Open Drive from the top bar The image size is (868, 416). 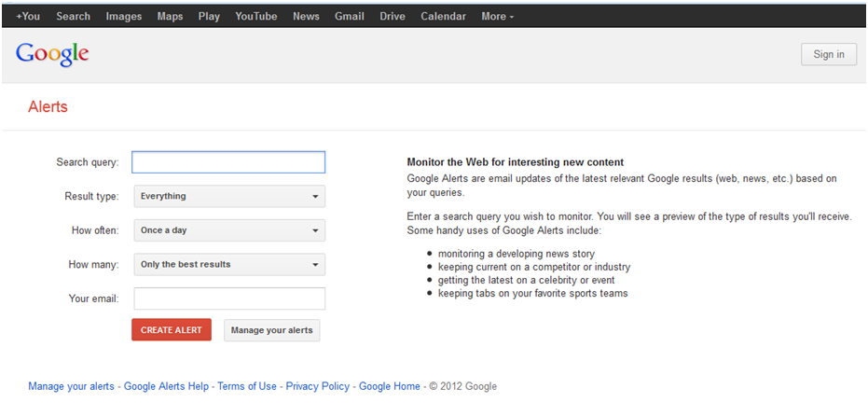tap(393, 17)
